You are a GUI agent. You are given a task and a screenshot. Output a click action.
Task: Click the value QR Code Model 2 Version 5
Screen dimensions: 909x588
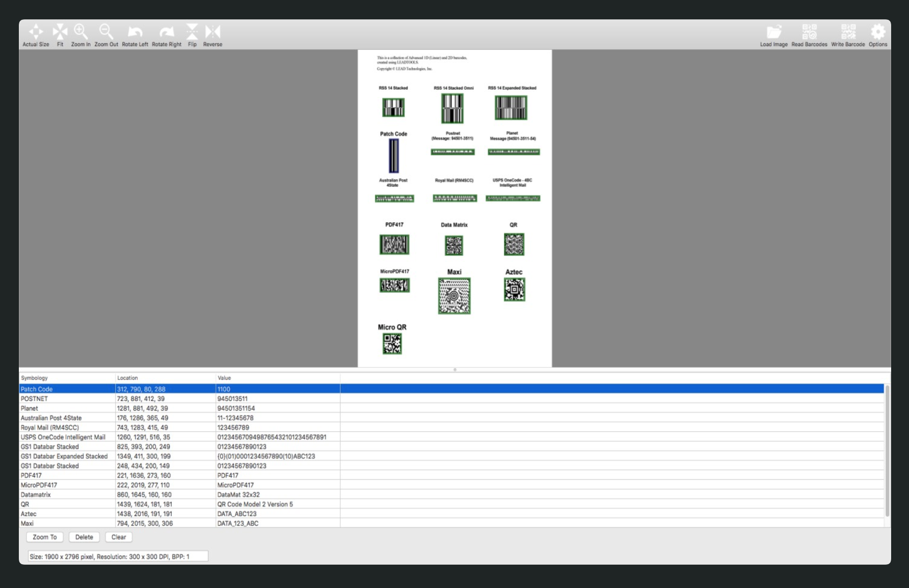[x=255, y=504]
